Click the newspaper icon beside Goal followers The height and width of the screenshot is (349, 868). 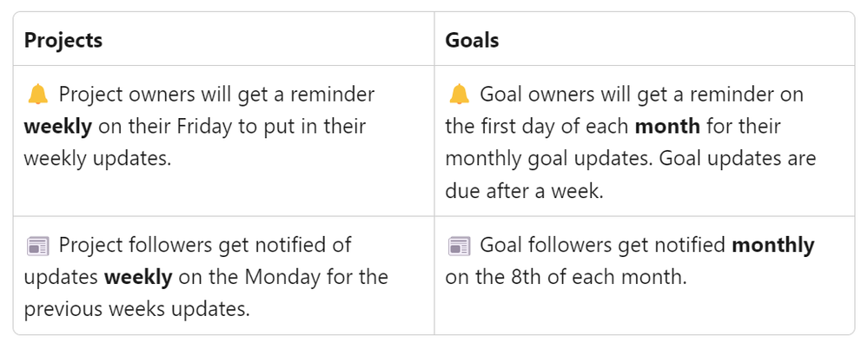tap(459, 246)
